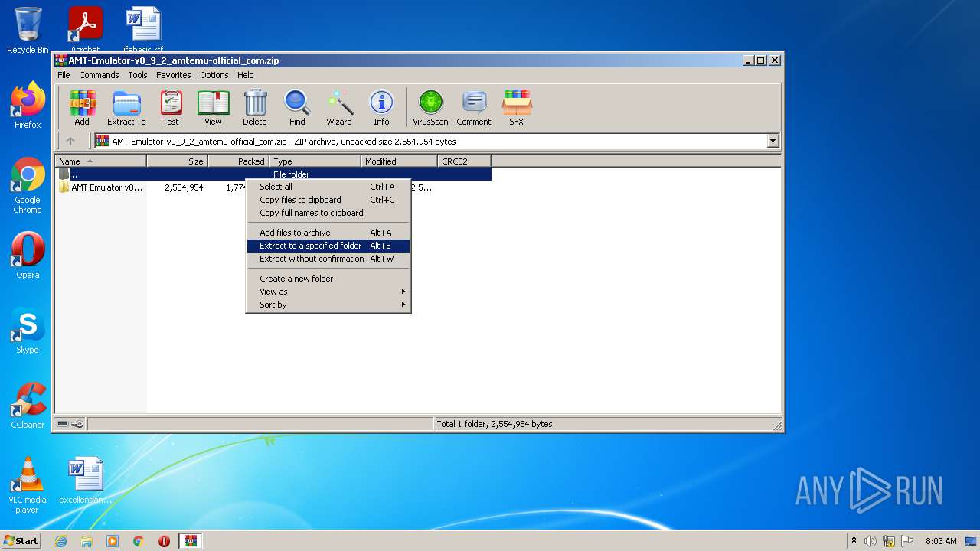The height and width of the screenshot is (551, 980).
Task: Open the File menu
Action: pyautogui.click(x=64, y=75)
